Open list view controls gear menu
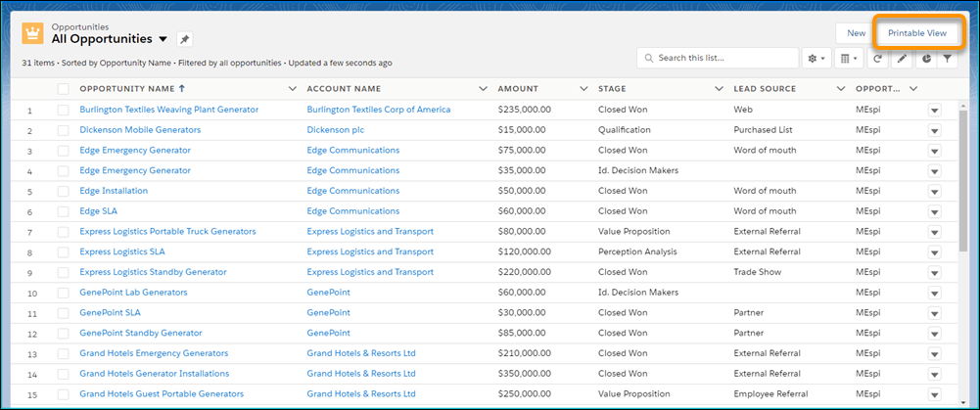The height and width of the screenshot is (410, 980). tap(817, 58)
